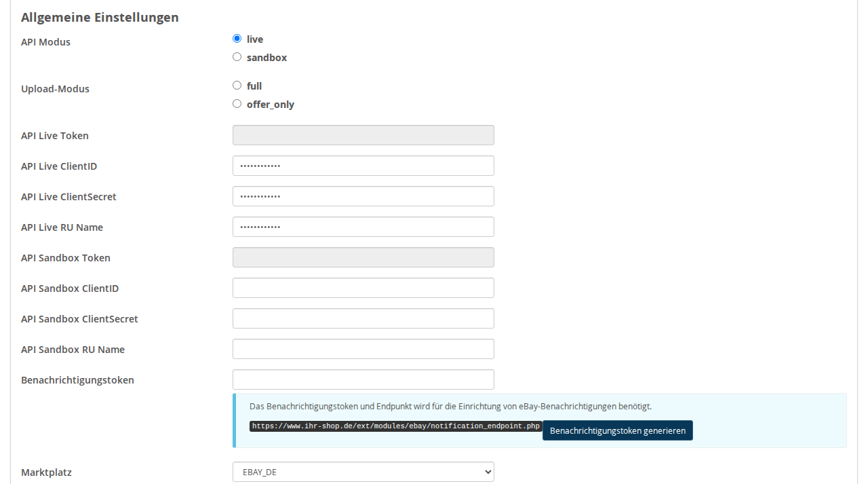The width and height of the screenshot is (868, 484).
Task: Choose the offer_only upload mode
Action: pyautogui.click(x=237, y=104)
